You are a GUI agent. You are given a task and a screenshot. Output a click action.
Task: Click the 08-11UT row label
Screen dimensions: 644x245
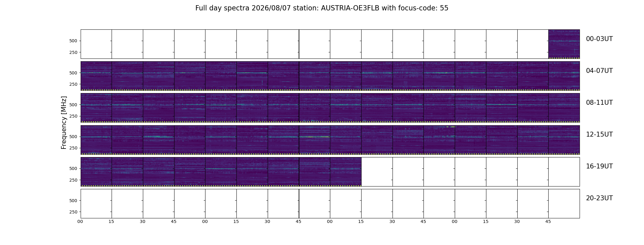pos(599,103)
